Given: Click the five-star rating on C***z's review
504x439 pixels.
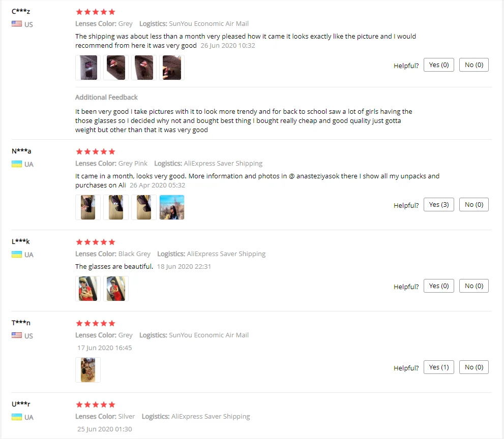Looking at the screenshot, I should (96, 12).
